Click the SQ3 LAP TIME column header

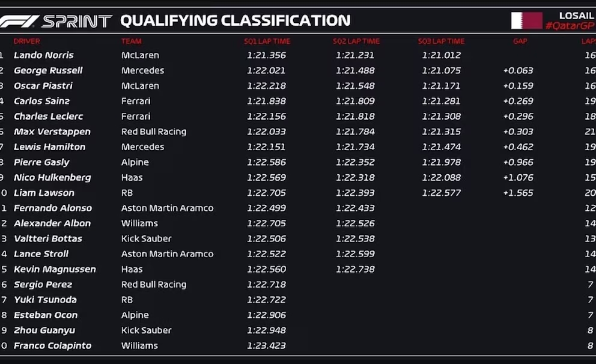click(442, 41)
